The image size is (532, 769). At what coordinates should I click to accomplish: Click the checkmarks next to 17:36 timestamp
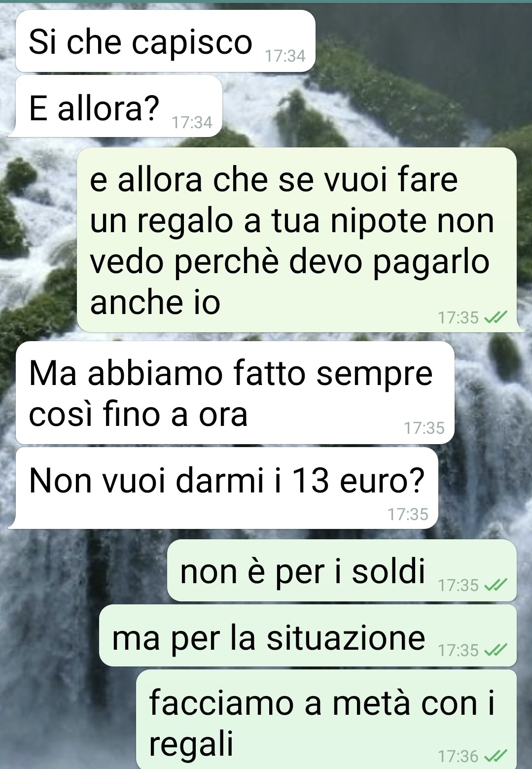pos(495,756)
